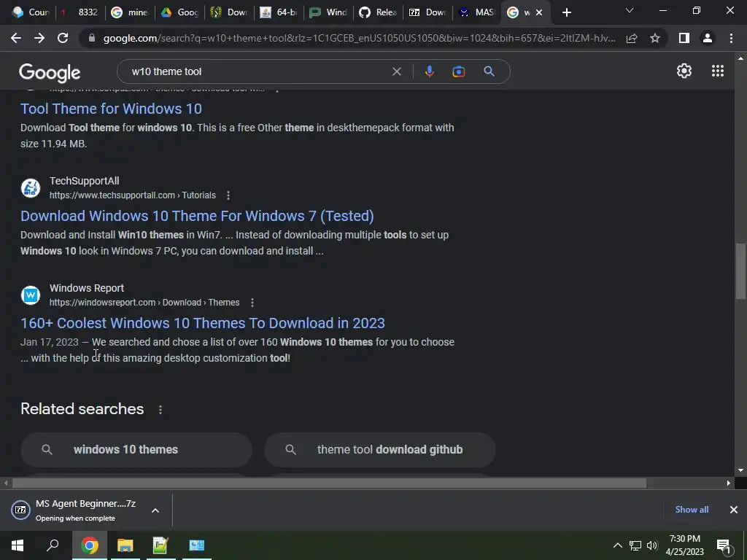Go back to the previous page
747x560 pixels.
[x=16, y=38]
